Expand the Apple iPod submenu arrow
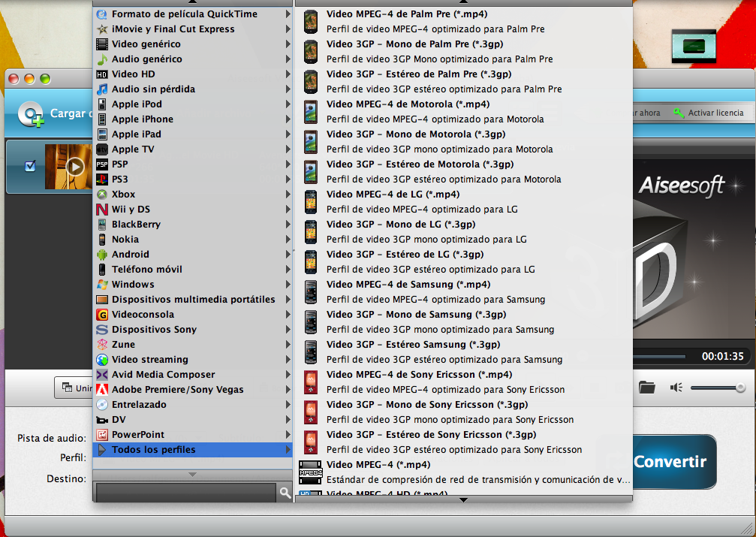 pyautogui.click(x=288, y=104)
